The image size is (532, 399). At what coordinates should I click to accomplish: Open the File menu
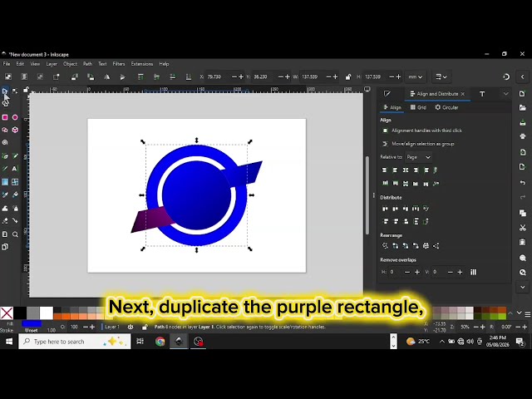coord(7,64)
